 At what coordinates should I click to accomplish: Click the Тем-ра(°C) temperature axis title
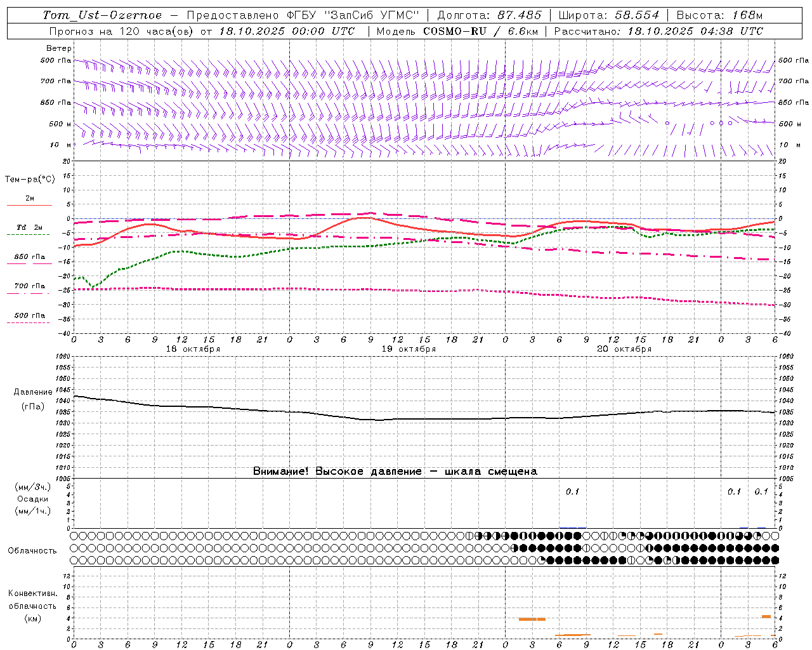[x=30, y=180]
